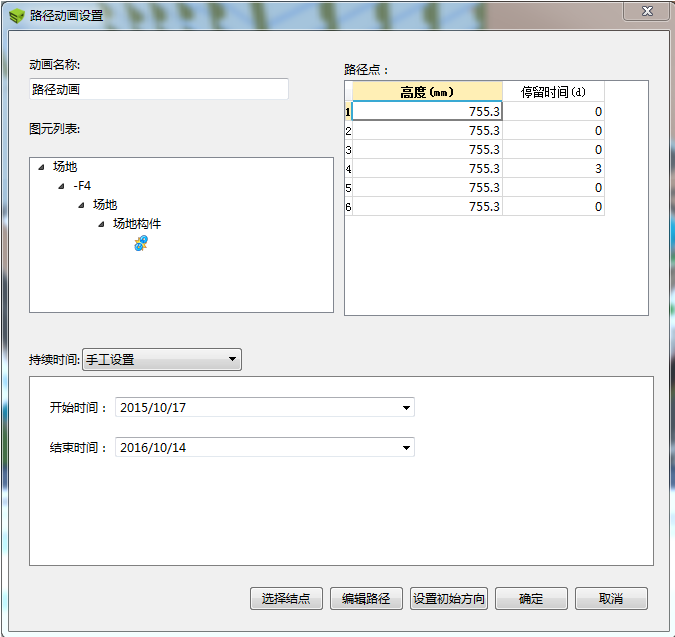Screen dimensions: 675x637
Task: Click the path animation element icon under 场地构件
Action: pos(141,243)
